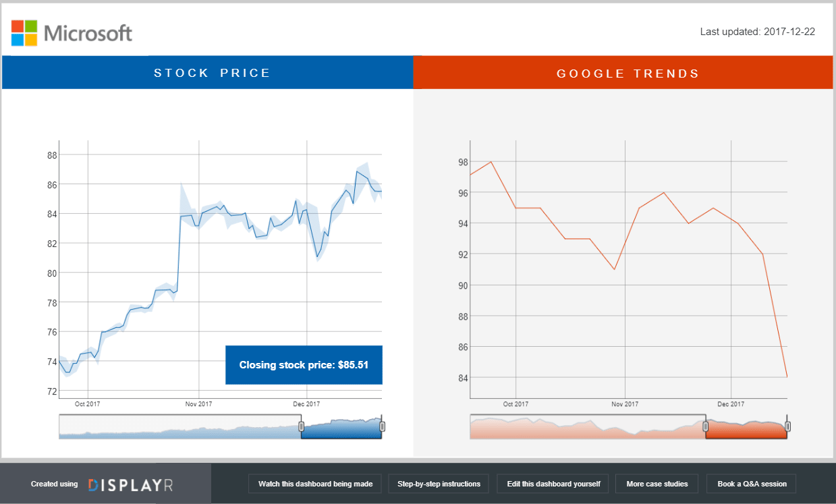
Task: Click the right handle of the Google Trends slider
Action: click(787, 426)
